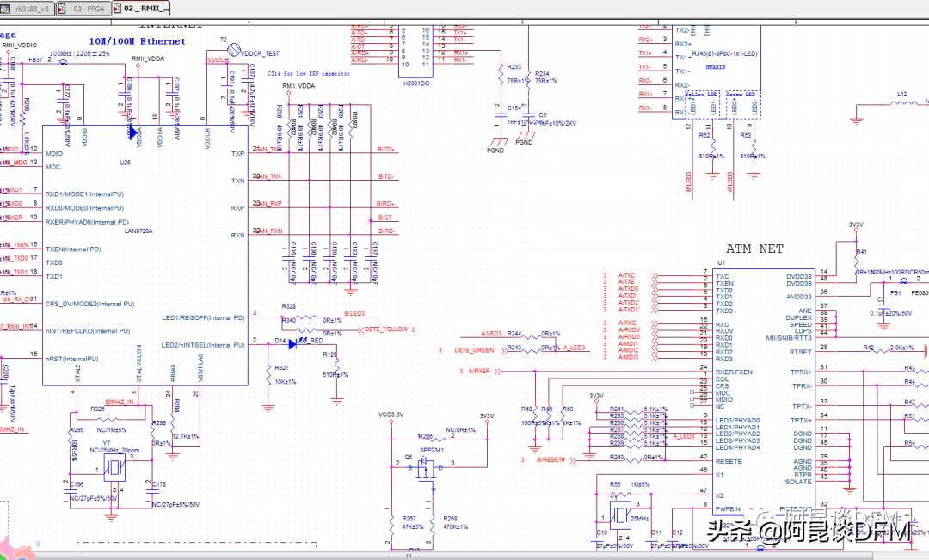
Task: Select the A/RESET# port connector
Action: tap(551, 459)
